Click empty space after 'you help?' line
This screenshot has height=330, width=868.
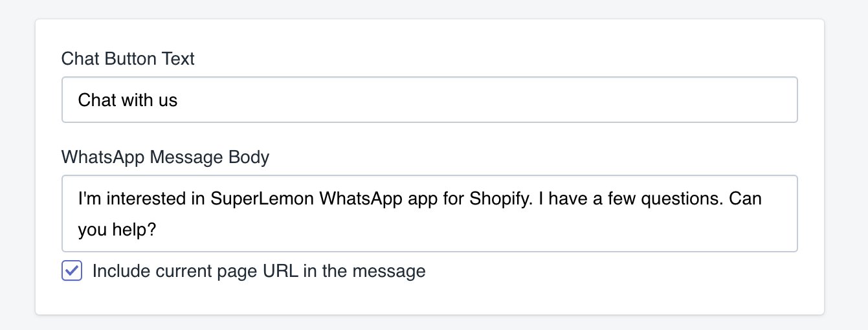[453, 229]
